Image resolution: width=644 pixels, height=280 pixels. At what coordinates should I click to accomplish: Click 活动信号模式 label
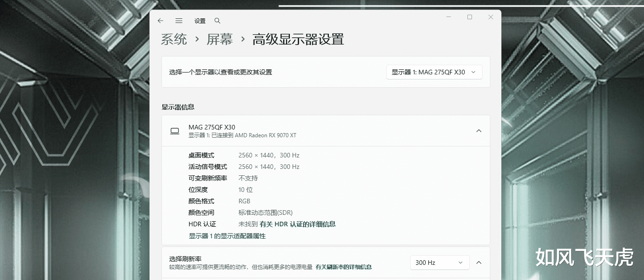208,167
